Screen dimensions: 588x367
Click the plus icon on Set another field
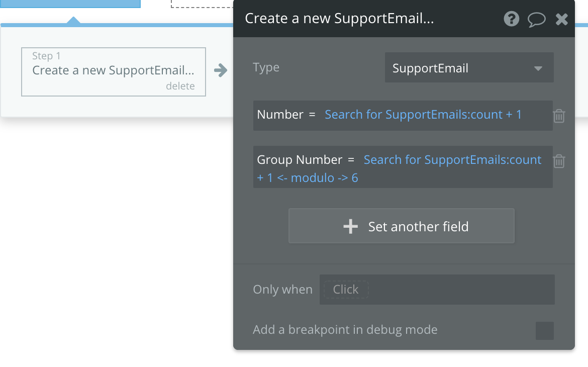[x=350, y=227]
